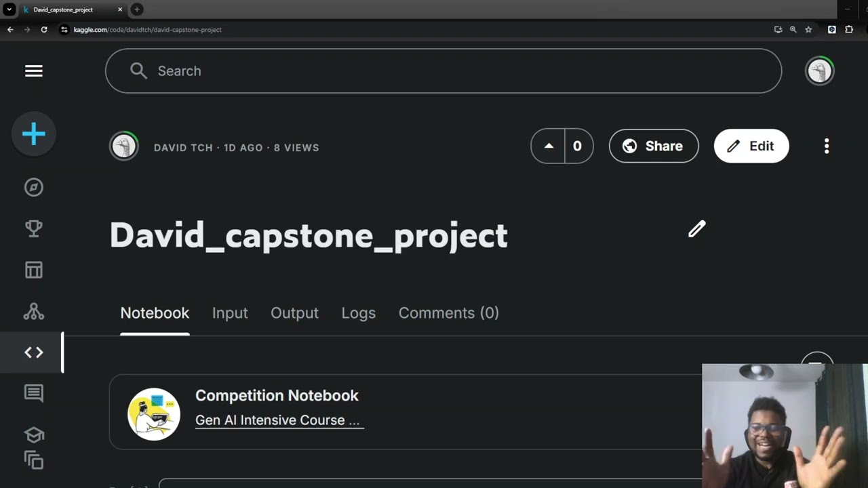Screen dimensions: 868x488
Task: Switch to the Output tab
Action: (294, 313)
